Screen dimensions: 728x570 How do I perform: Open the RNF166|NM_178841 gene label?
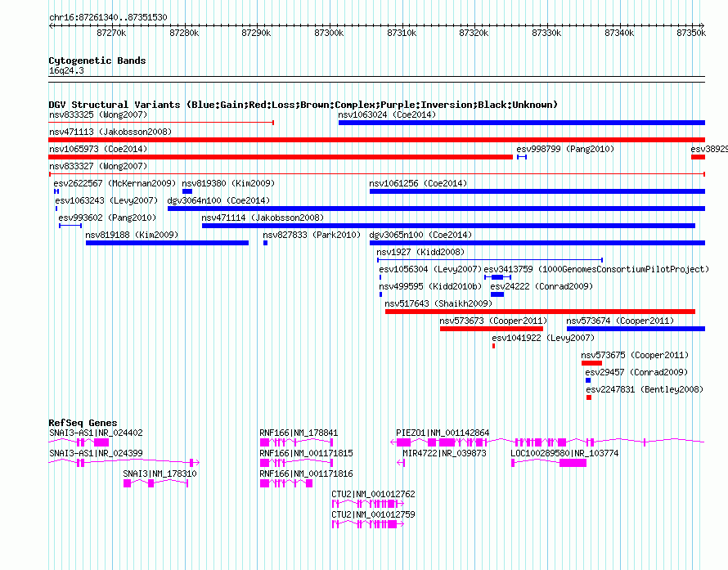[x=299, y=433]
